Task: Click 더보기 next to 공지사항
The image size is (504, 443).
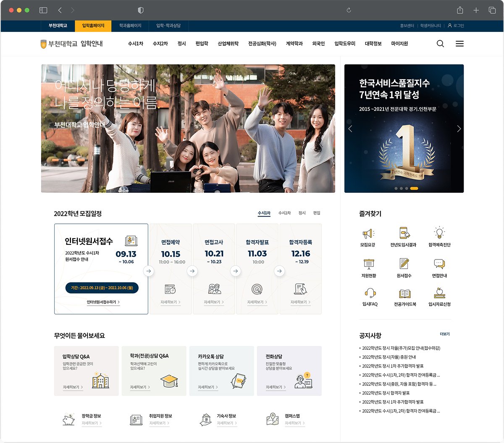Action: click(445, 334)
